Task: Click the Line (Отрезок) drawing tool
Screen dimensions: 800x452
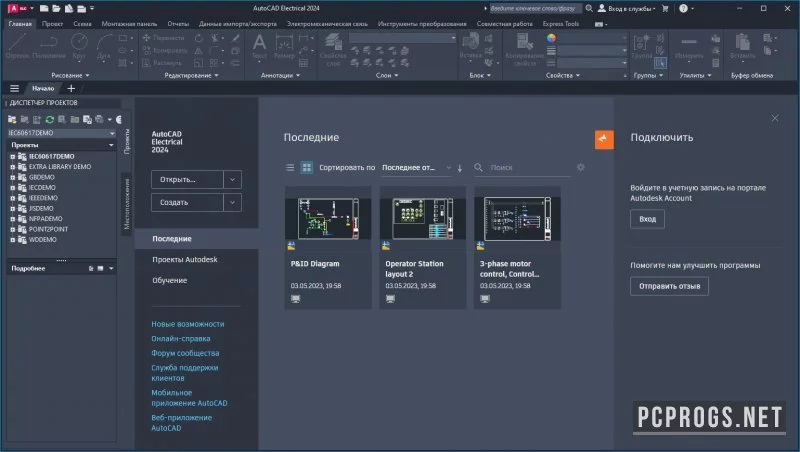Action: click(17, 47)
